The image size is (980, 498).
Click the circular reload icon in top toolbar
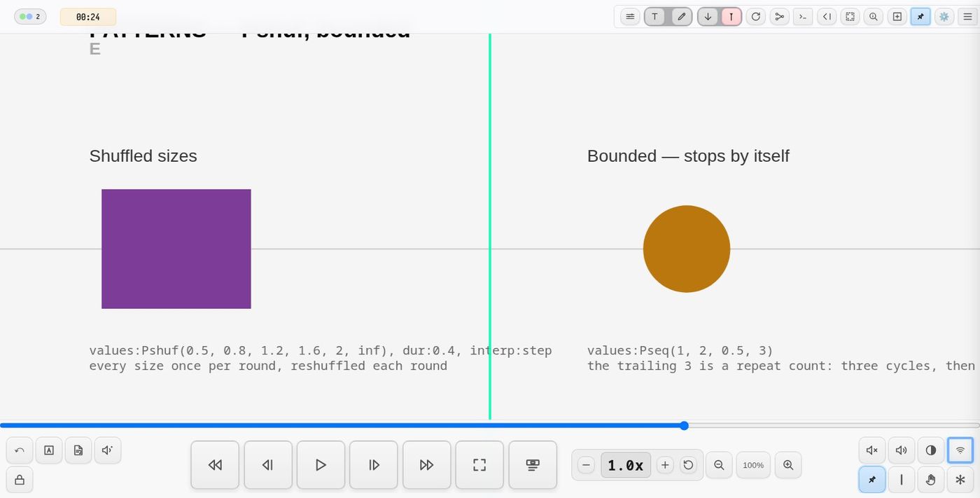click(x=756, y=17)
